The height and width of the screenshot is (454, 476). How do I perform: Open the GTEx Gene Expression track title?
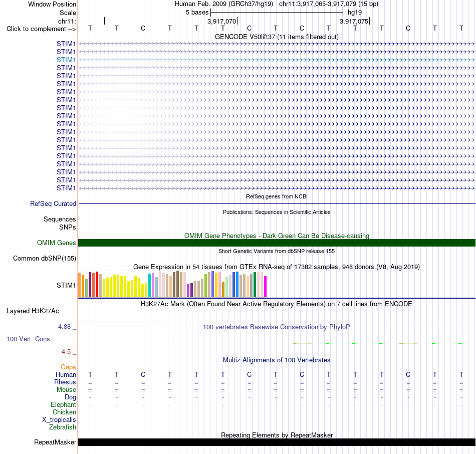pos(277,267)
